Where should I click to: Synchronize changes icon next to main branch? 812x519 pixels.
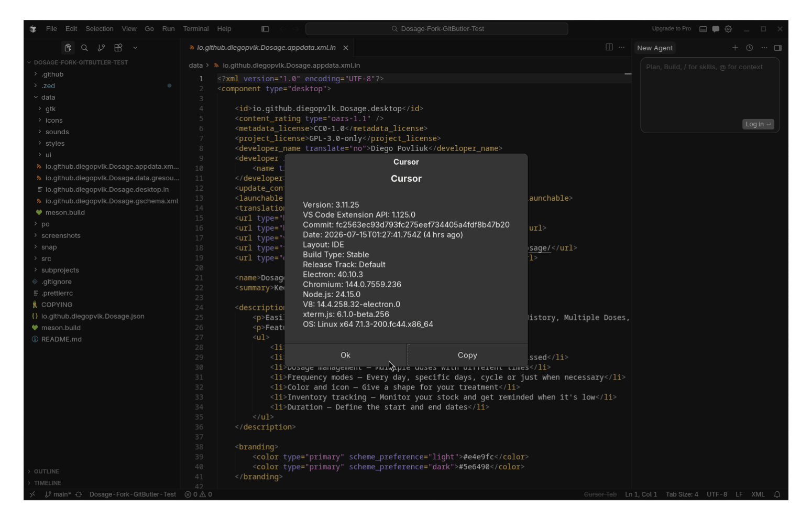pos(79,494)
